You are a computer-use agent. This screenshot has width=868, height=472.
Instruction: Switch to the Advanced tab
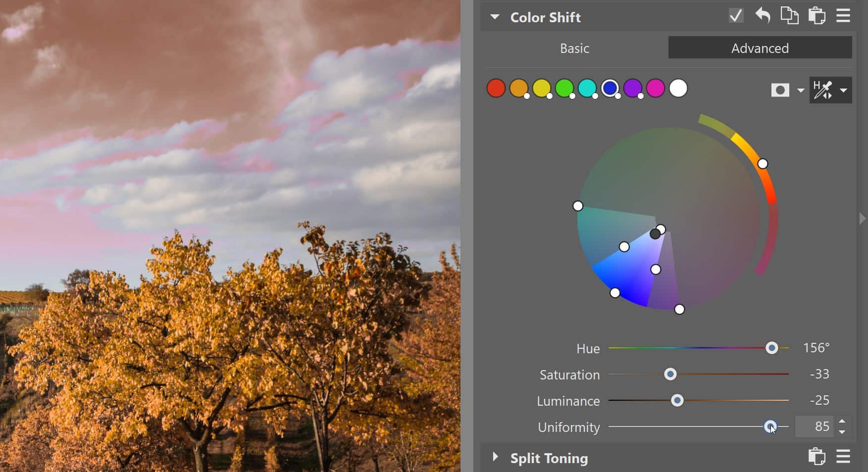click(x=760, y=48)
